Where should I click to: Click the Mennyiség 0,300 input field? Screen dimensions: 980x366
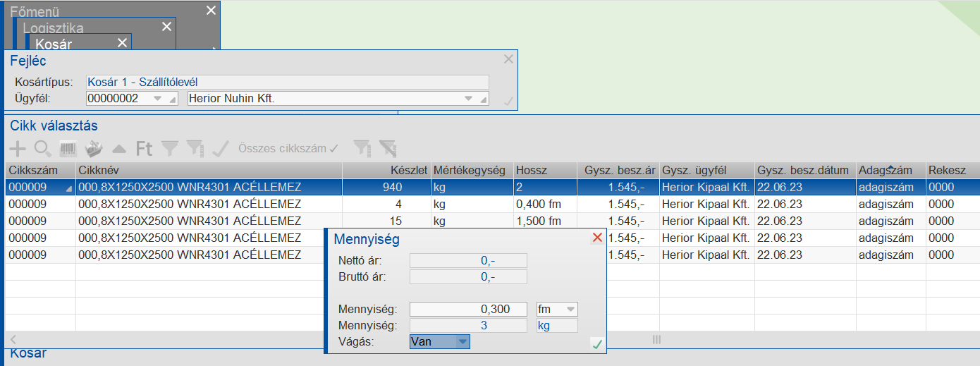(x=469, y=309)
